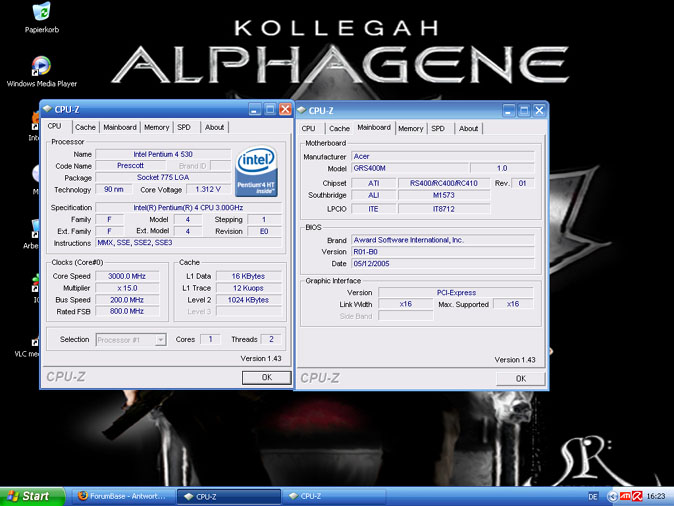674x506 pixels.
Task: Click motherboard Model value GRS400M
Action: pos(410,168)
